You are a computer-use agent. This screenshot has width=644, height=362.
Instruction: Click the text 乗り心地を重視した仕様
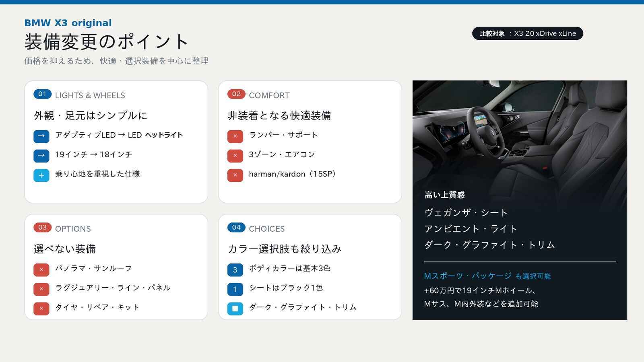coord(97,174)
